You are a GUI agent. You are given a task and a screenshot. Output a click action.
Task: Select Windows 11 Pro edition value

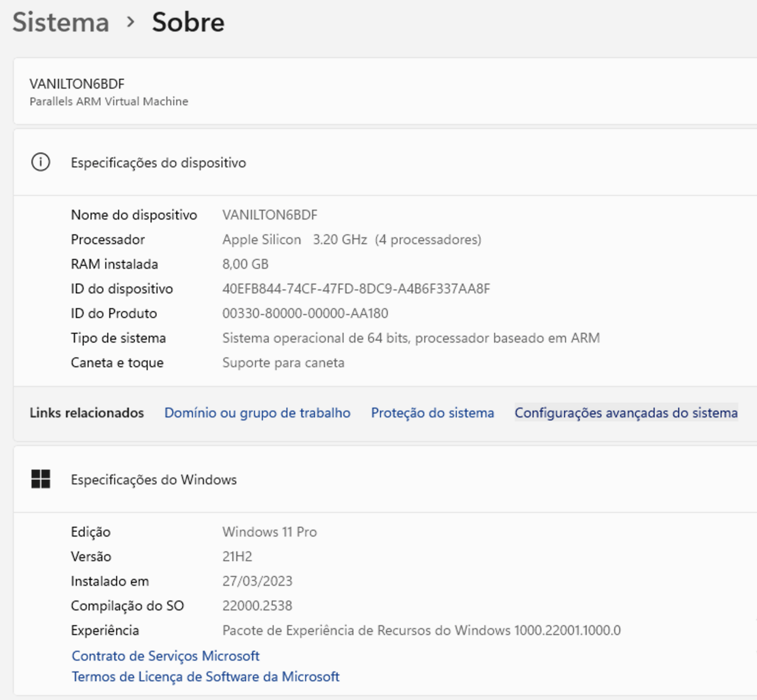[x=270, y=532]
